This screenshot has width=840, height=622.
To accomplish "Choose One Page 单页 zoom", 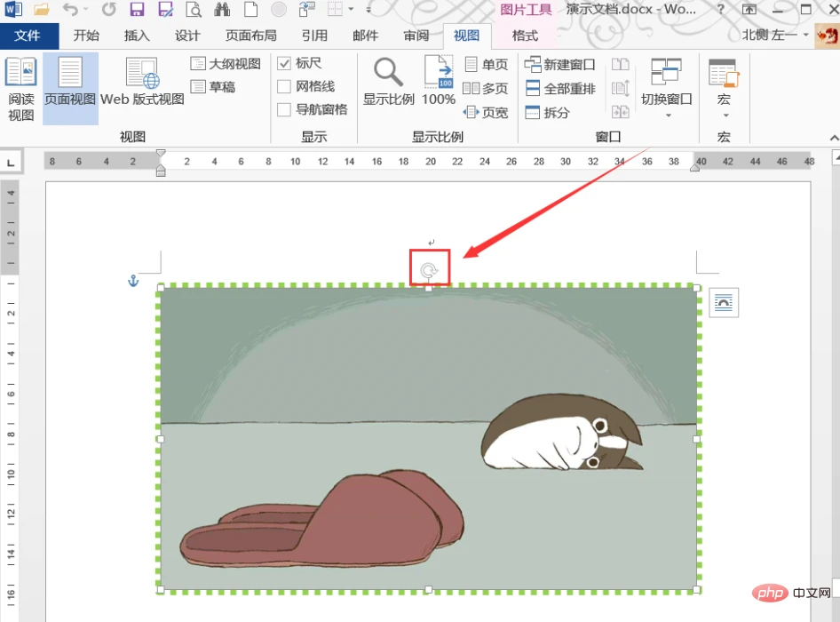I will [x=486, y=64].
